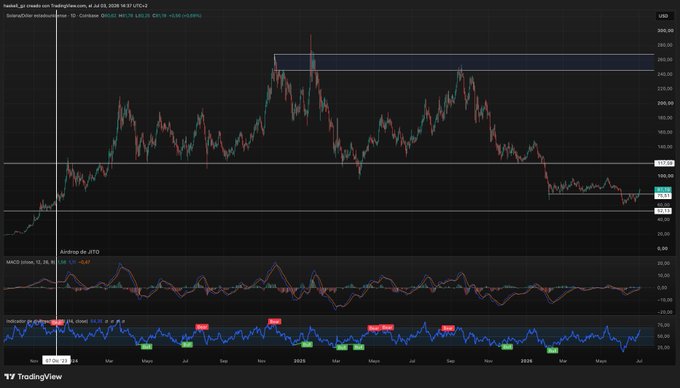The image size is (680, 388).
Task: Click the 280,00 mark on the price axis
Action: [x=665, y=45]
